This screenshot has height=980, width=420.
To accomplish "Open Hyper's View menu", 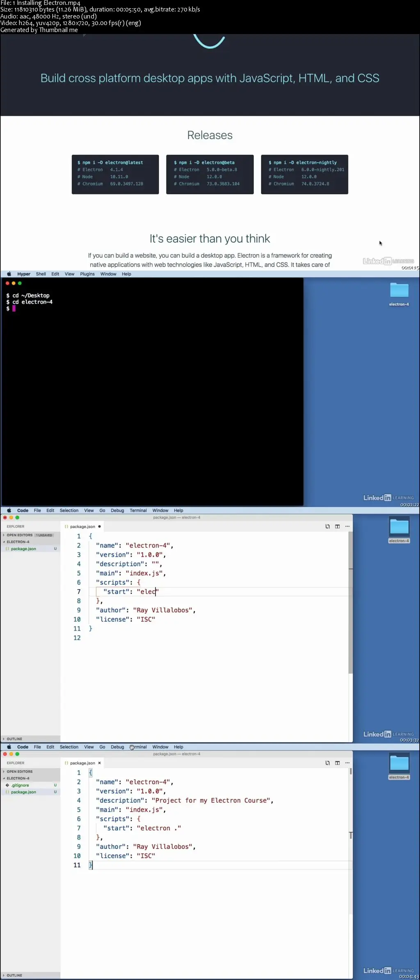I will [x=69, y=274].
